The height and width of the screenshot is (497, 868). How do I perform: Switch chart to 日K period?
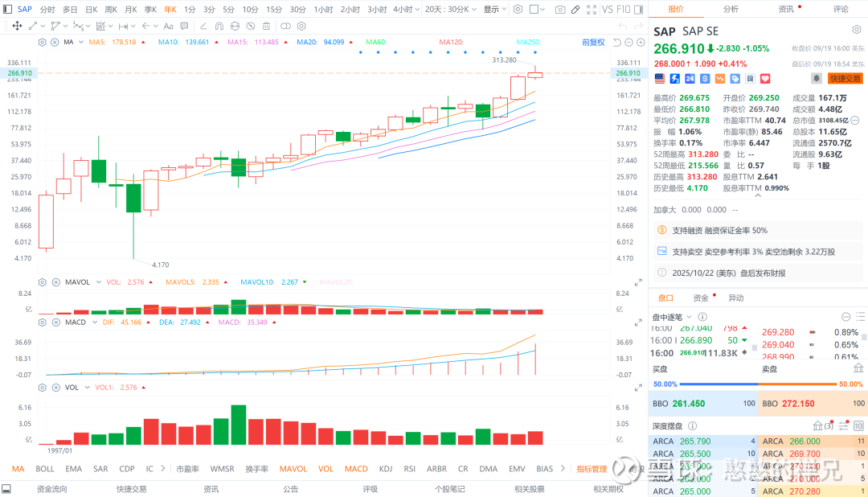(92, 10)
